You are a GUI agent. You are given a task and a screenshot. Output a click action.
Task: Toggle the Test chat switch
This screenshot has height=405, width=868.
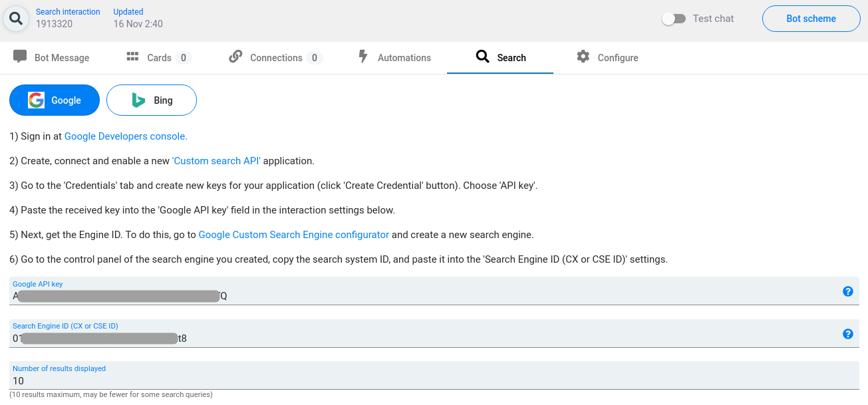pyautogui.click(x=674, y=19)
